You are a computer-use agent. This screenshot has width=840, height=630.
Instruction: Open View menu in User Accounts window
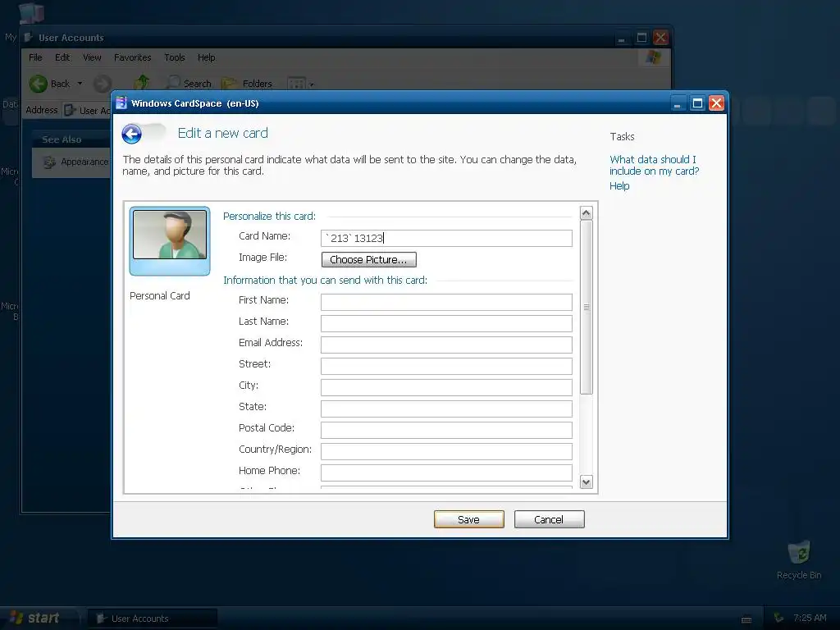tap(92, 57)
